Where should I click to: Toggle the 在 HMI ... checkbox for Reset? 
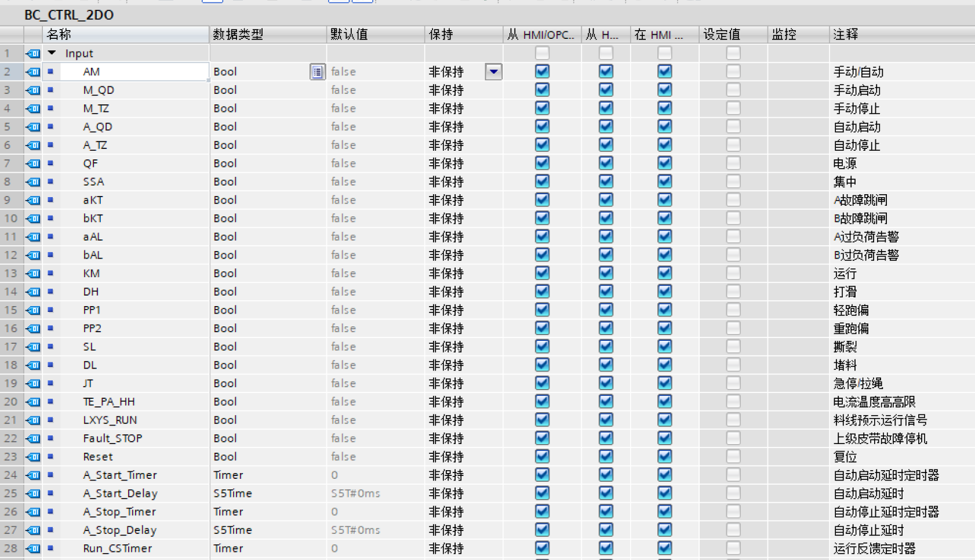tap(664, 457)
